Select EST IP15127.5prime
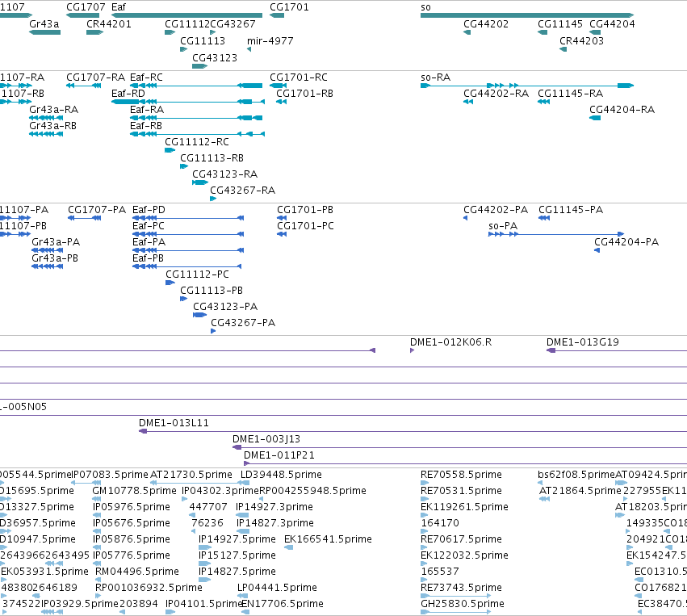This screenshot has width=687, height=616. click(x=237, y=555)
